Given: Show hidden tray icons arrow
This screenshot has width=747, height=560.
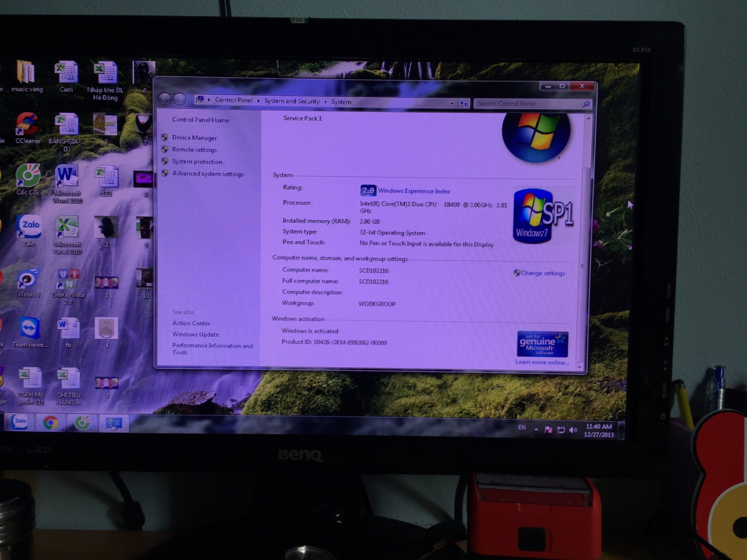Looking at the screenshot, I should click(x=536, y=429).
